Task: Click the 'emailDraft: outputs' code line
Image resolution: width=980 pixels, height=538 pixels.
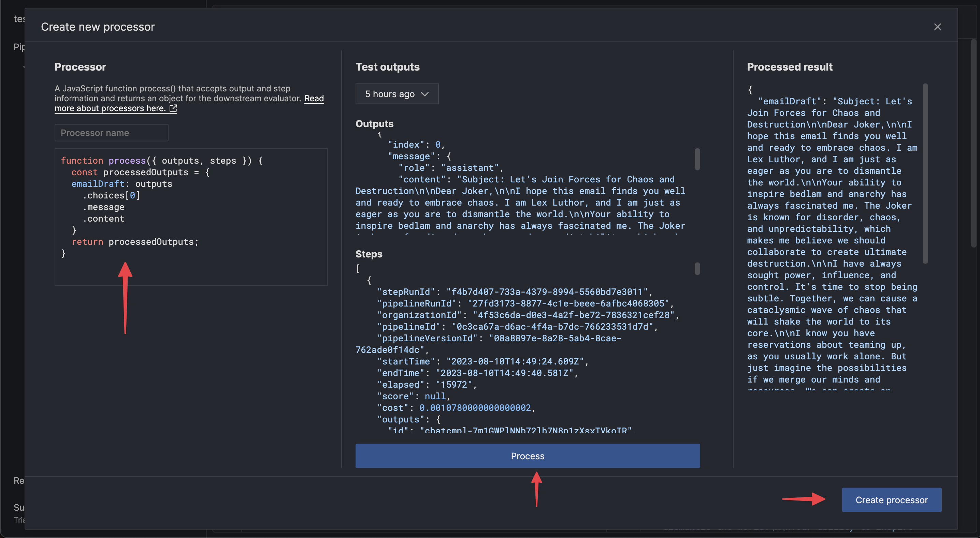Action: [122, 184]
